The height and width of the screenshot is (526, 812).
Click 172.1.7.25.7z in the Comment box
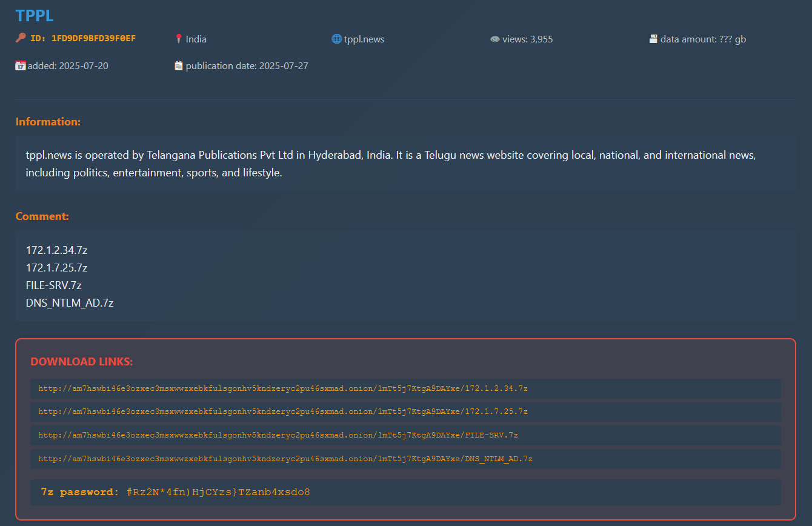point(56,268)
